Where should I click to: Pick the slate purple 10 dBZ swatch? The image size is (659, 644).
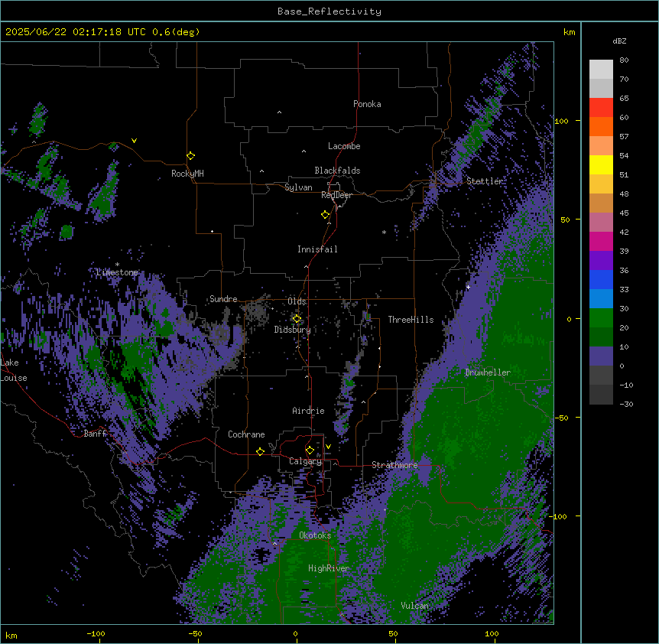(x=601, y=356)
